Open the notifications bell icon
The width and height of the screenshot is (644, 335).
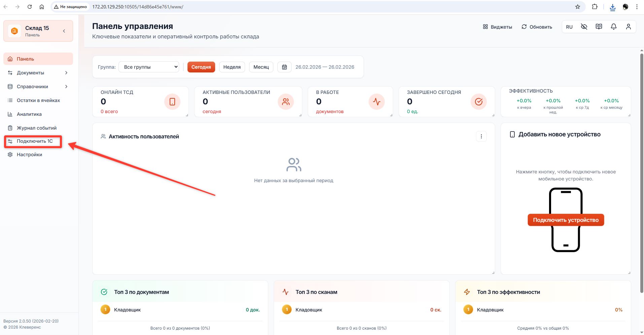pos(614,27)
